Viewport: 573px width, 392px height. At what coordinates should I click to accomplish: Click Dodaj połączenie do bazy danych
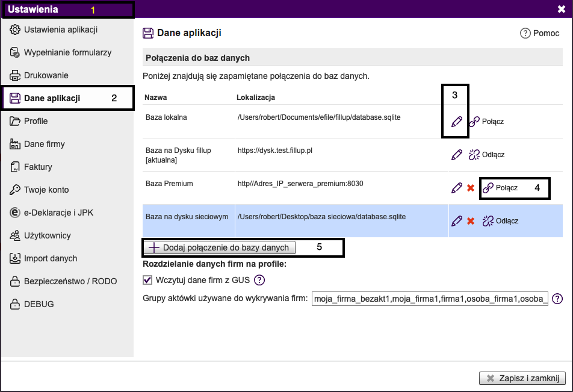(219, 247)
